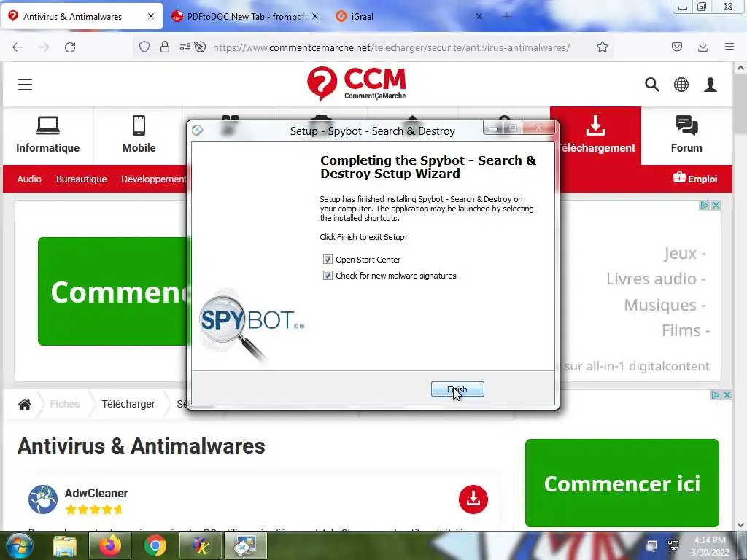Open Mobile section

point(139,135)
